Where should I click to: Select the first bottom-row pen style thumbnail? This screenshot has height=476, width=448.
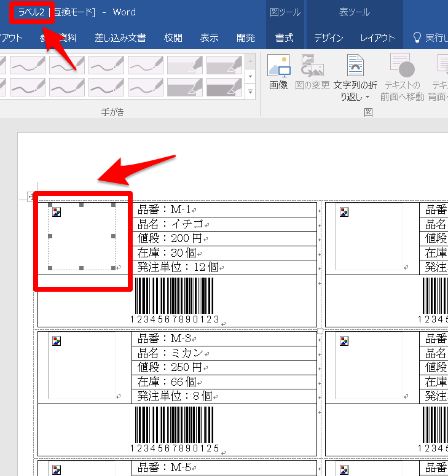click(x=28, y=87)
